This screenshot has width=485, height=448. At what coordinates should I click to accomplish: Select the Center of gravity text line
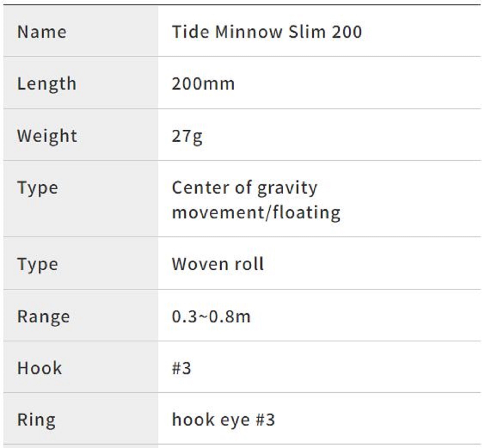(244, 188)
